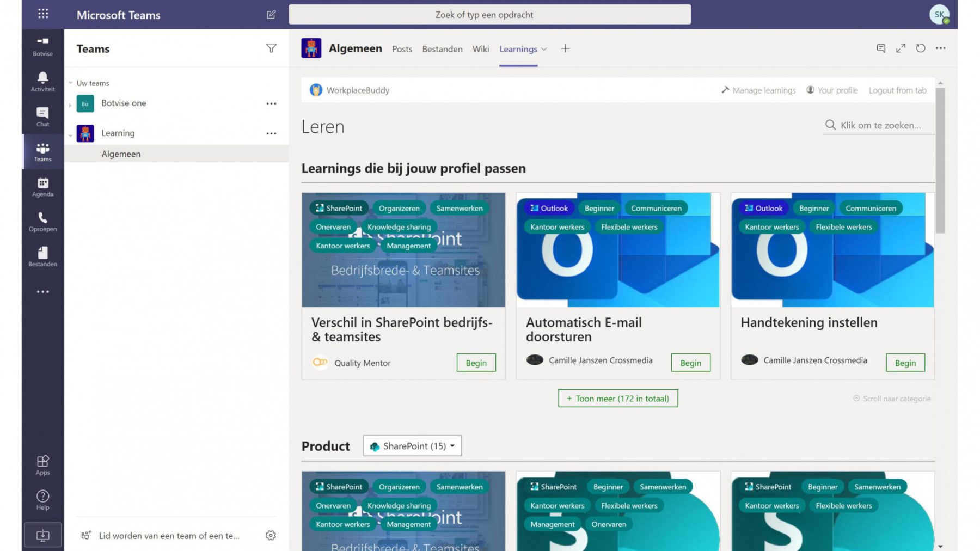Open Bestanden in left rail
980x551 pixels.
tap(42, 256)
